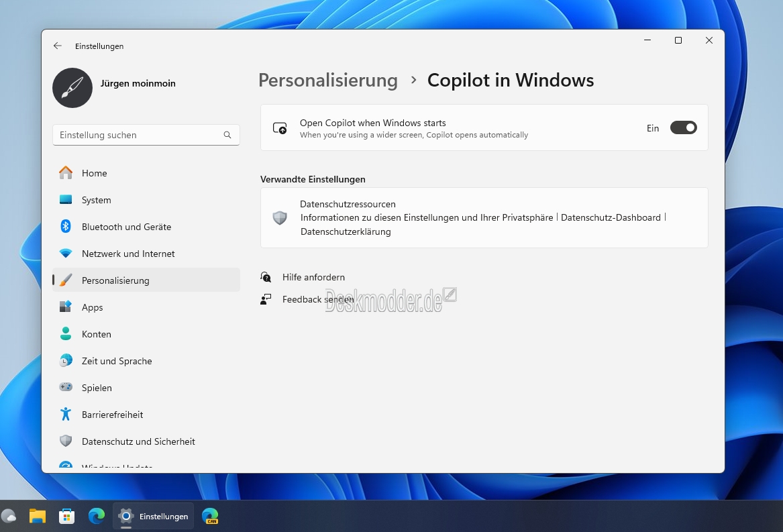Viewport: 783px width, 532px height.
Task: Open Netzwerk und Internet settings
Action: tap(146, 254)
